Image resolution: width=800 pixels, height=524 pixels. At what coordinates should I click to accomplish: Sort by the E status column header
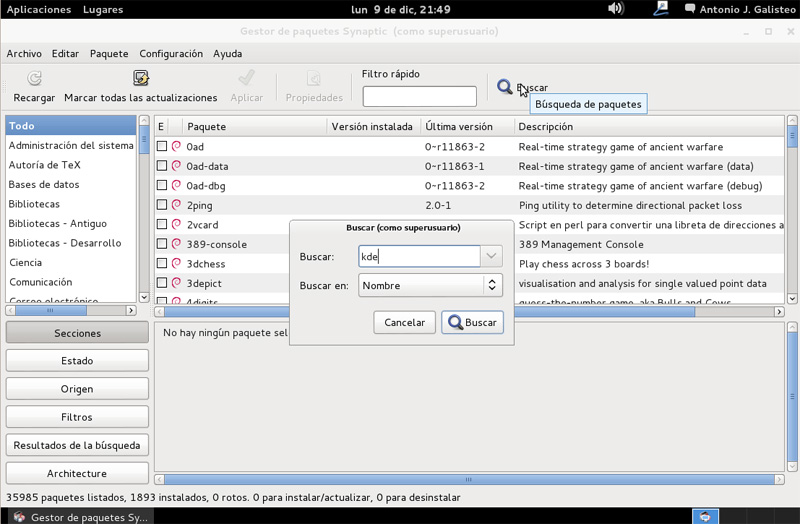pyautogui.click(x=161, y=127)
